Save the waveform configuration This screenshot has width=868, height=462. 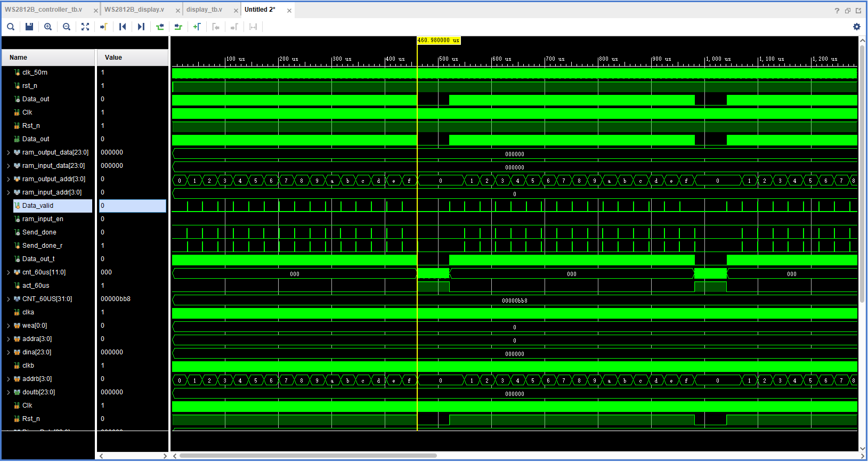[x=29, y=27]
